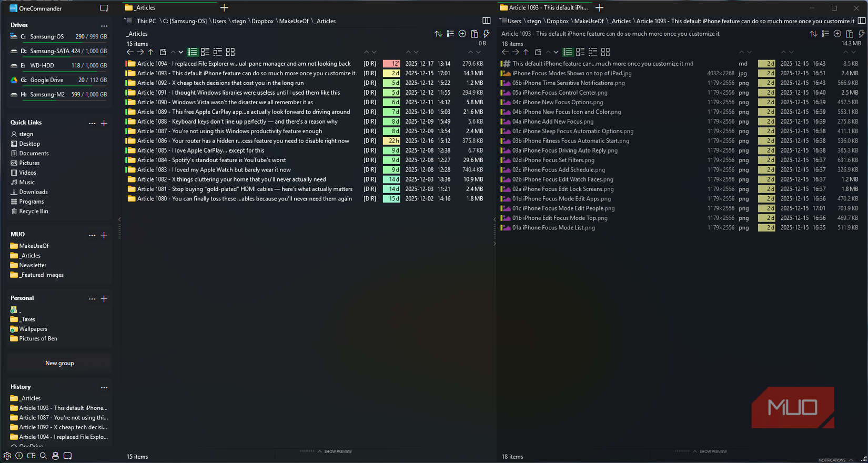
Task: Open History section three-dot menu
Action: tap(104, 387)
